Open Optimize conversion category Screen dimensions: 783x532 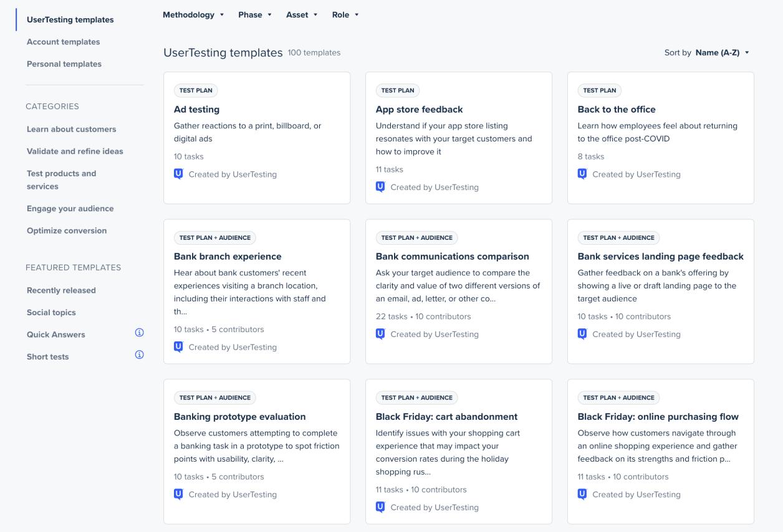coord(67,231)
